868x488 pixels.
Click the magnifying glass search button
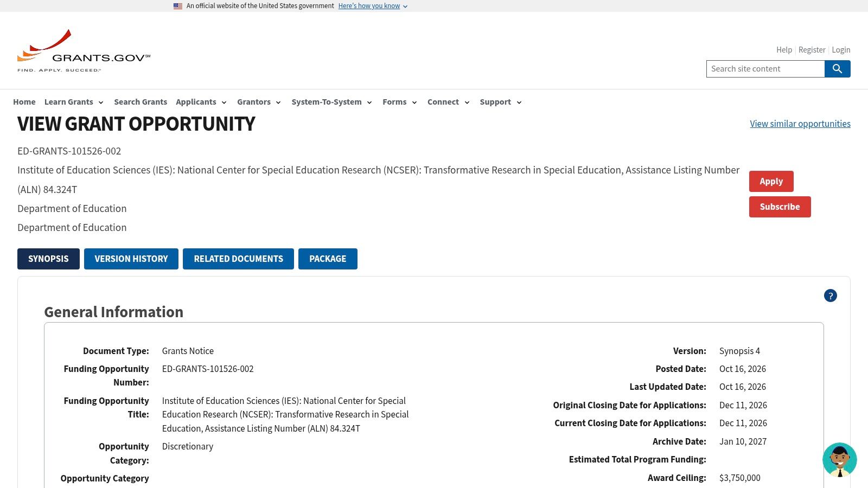coord(837,69)
